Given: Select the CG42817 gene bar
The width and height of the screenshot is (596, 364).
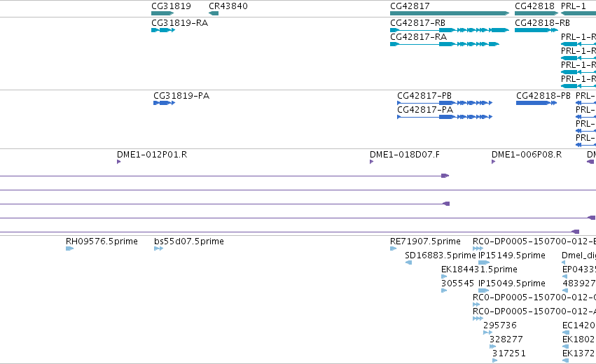Looking at the screenshot, I should click(x=450, y=13).
